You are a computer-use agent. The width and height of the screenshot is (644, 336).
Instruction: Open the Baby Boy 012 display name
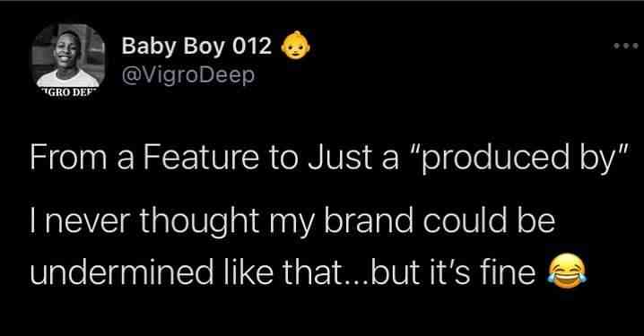pos(196,46)
